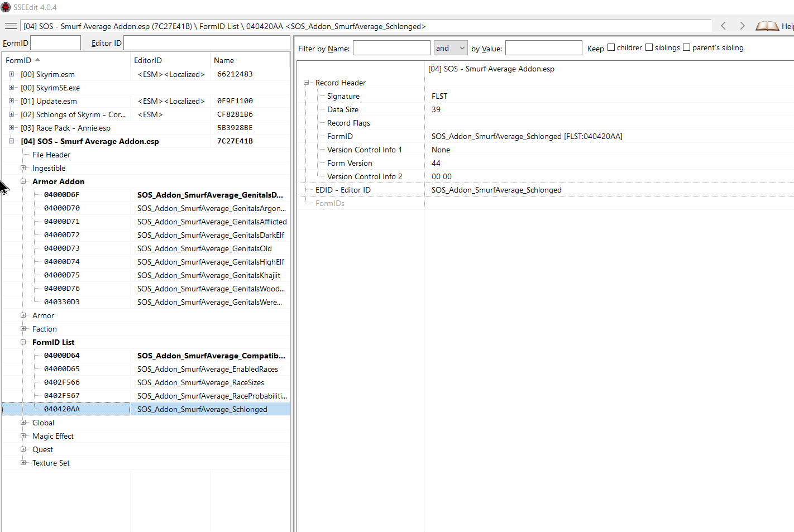
Task: Collapse the FormID List group
Action: 23,342
